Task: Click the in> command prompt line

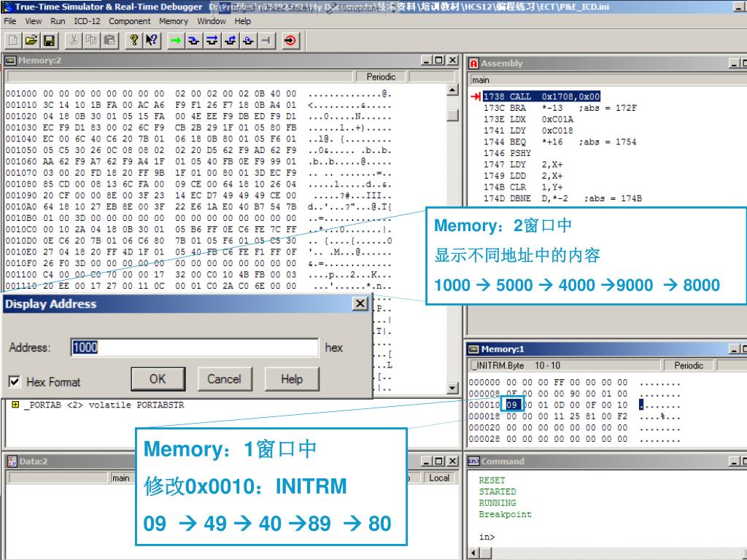Action: (x=487, y=537)
